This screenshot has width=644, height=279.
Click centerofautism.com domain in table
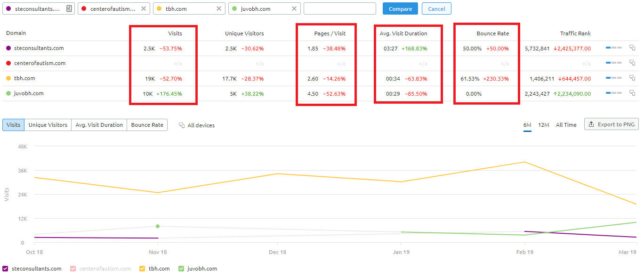[40, 63]
